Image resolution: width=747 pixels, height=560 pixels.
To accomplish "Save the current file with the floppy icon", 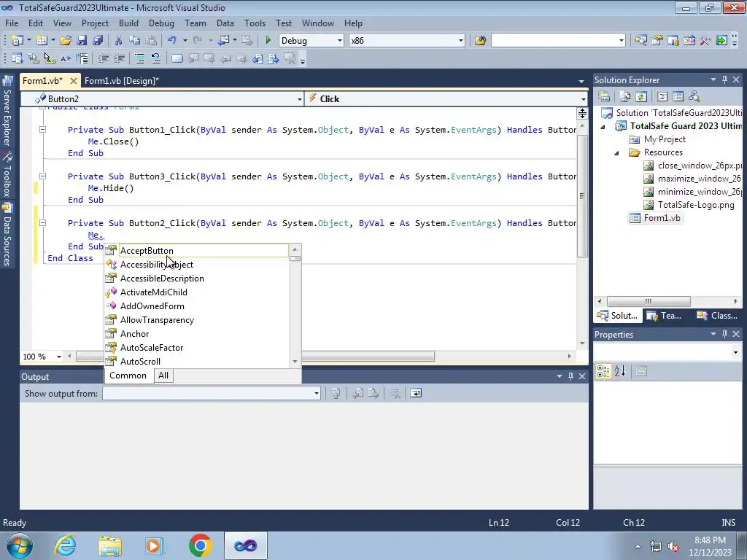I will (82, 41).
